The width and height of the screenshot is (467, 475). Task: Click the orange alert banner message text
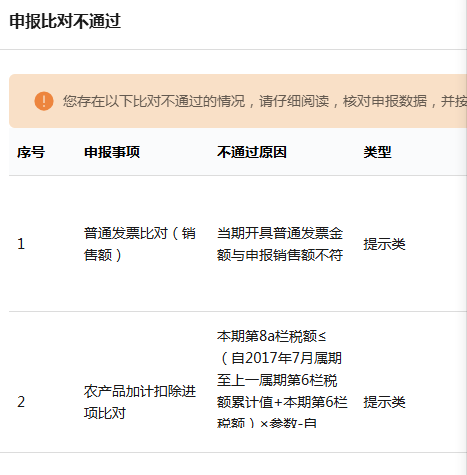point(265,101)
